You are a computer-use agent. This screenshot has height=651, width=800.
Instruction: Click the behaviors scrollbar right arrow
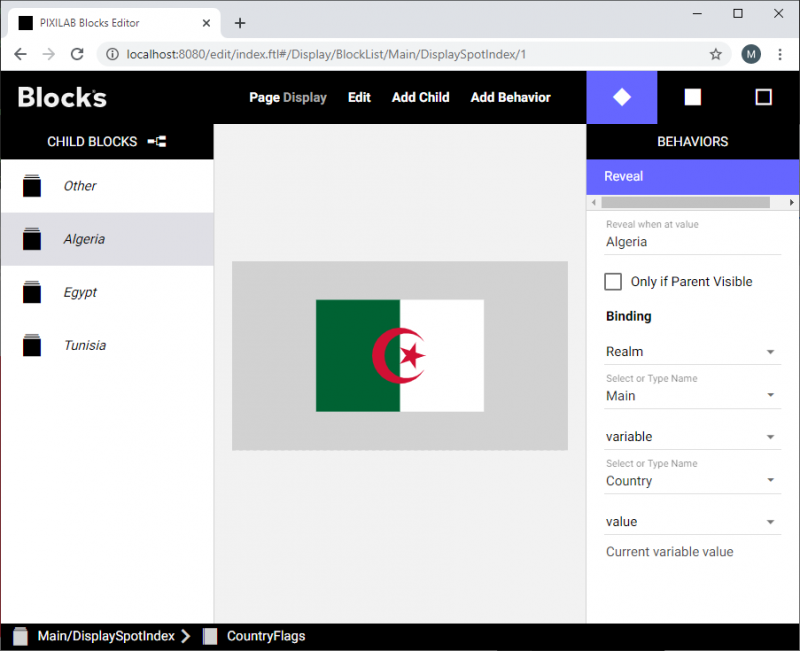coord(791,203)
